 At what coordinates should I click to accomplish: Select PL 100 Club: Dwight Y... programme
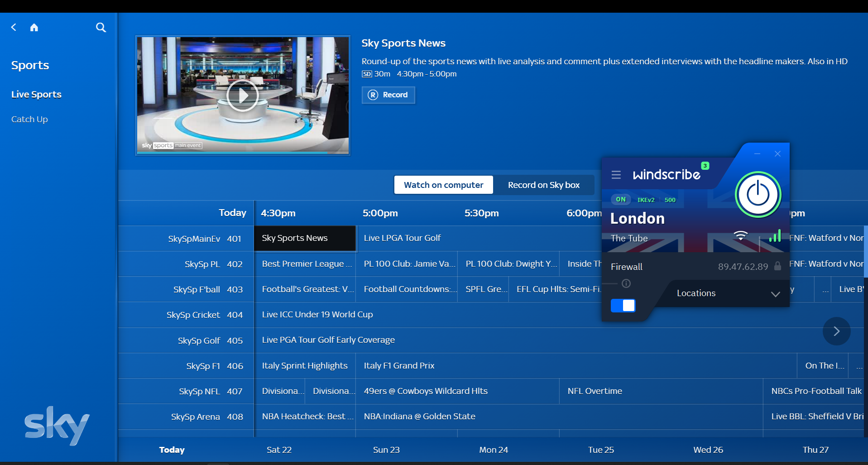pos(508,264)
